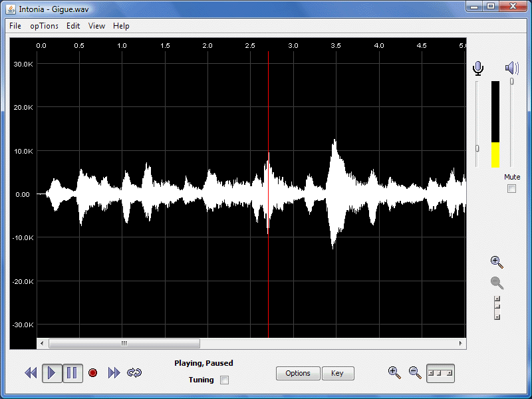Check the Mute checkbox

click(x=511, y=188)
